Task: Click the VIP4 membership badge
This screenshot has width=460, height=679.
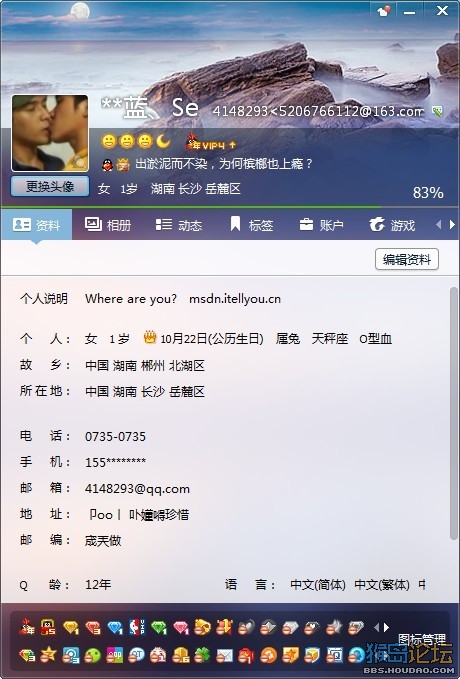Action: tap(211, 143)
